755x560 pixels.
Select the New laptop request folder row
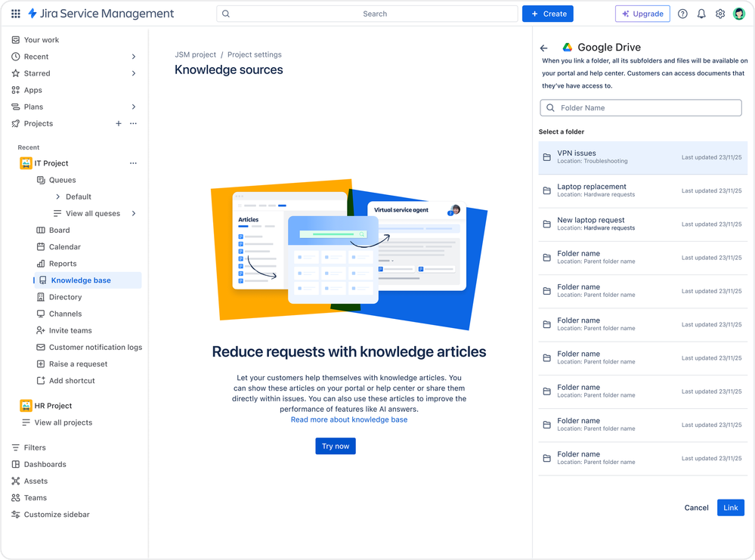643,224
